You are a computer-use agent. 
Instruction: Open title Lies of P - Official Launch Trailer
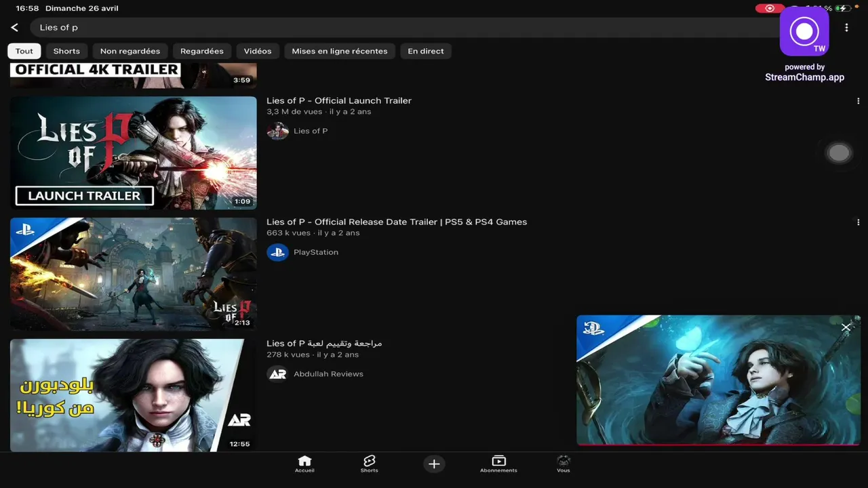point(339,100)
